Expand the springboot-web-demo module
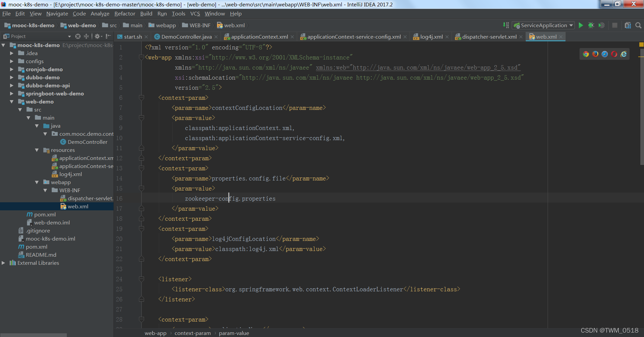 (x=12, y=93)
